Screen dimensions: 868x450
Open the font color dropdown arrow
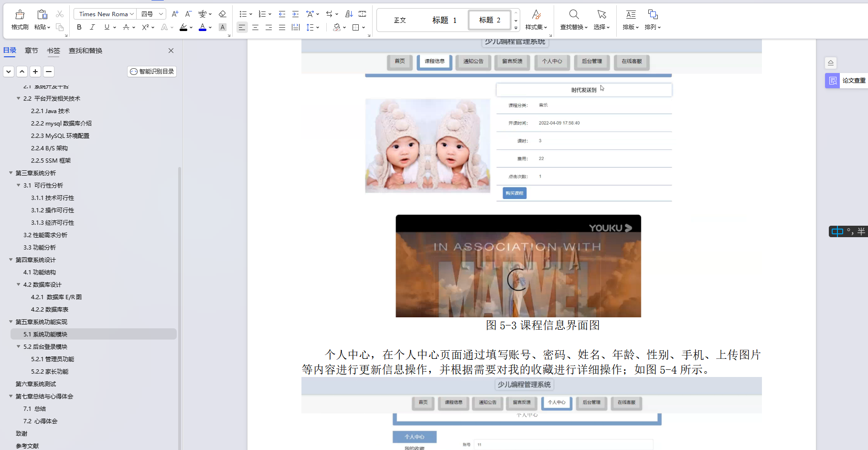click(x=210, y=28)
